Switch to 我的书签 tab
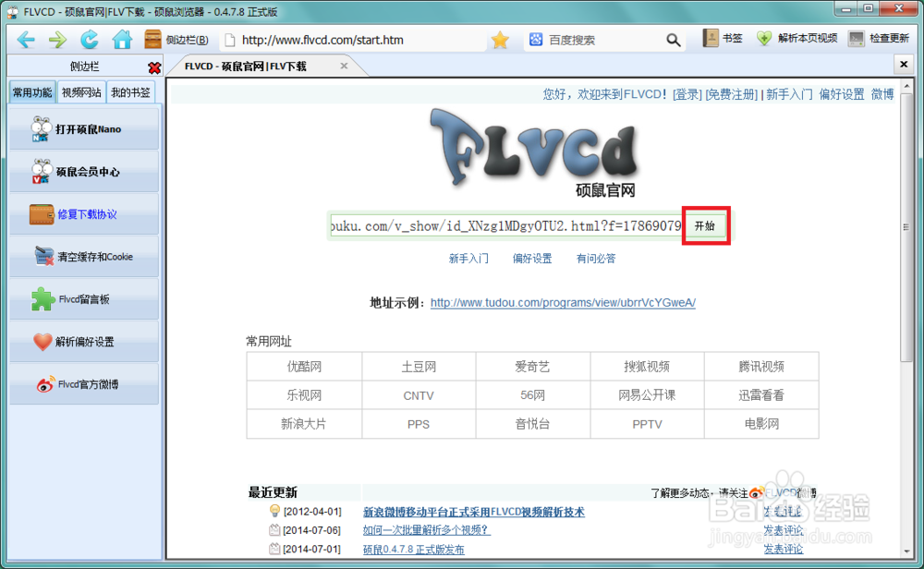The height and width of the screenshot is (569, 924). [130, 92]
